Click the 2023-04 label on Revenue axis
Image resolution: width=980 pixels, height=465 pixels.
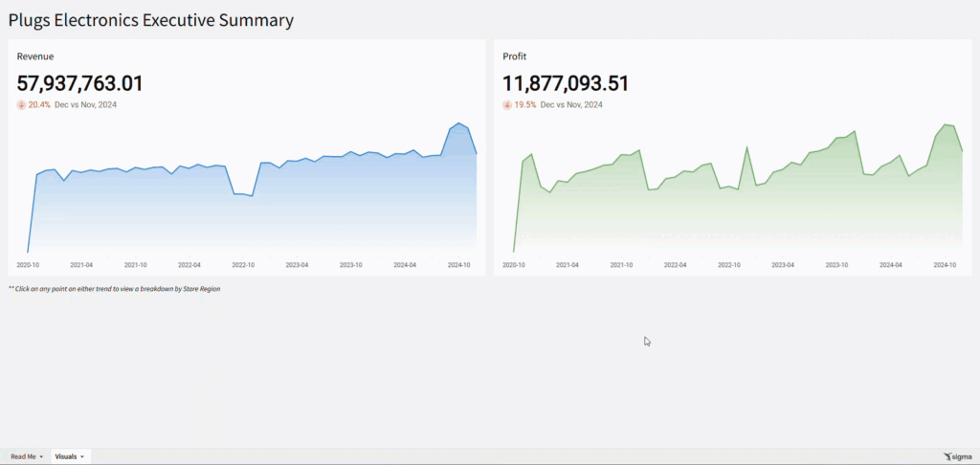click(297, 265)
